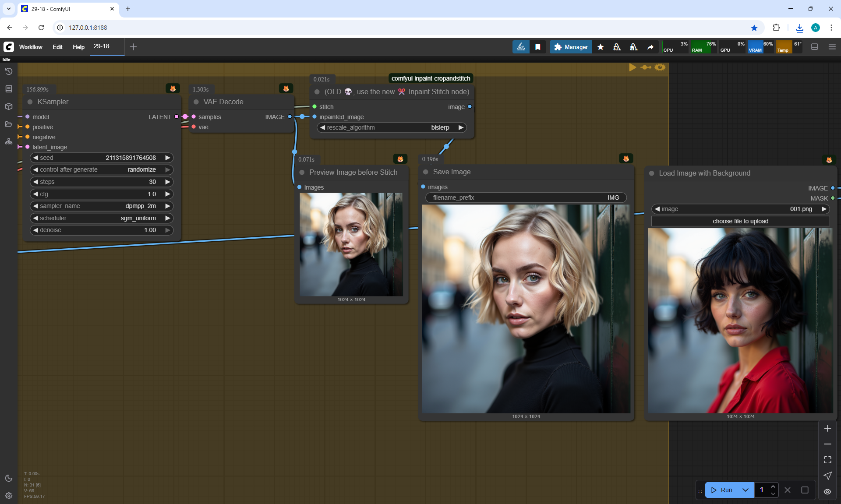The height and width of the screenshot is (504, 841).
Task: Click the filename_prefix IMG input field
Action: pyautogui.click(x=526, y=197)
